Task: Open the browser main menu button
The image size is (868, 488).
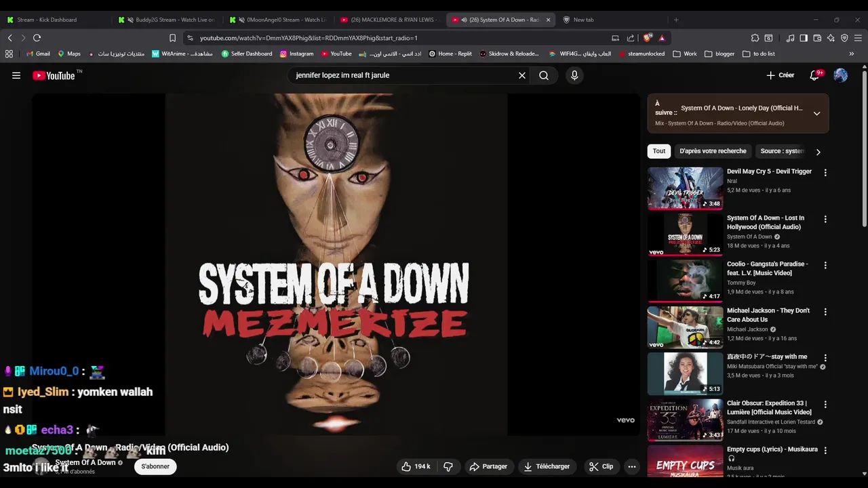Action: pyautogui.click(x=859, y=38)
